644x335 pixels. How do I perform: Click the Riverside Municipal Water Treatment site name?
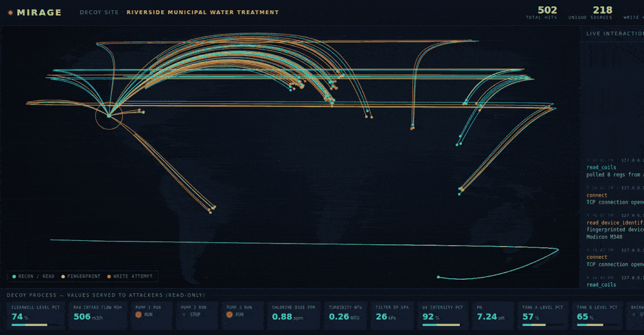click(202, 12)
